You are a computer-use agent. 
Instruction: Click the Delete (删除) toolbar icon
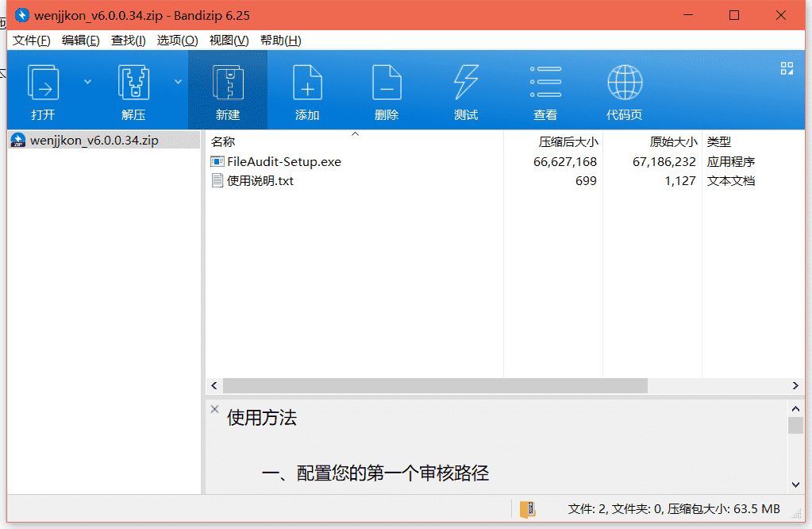(x=387, y=83)
